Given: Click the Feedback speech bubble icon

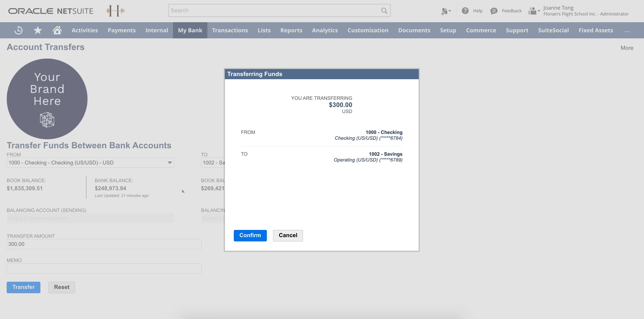Looking at the screenshot, I should tap(494, 11).
